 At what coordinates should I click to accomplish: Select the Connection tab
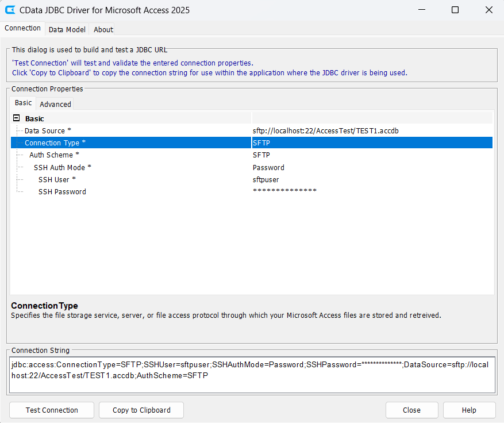coord(23,28)
